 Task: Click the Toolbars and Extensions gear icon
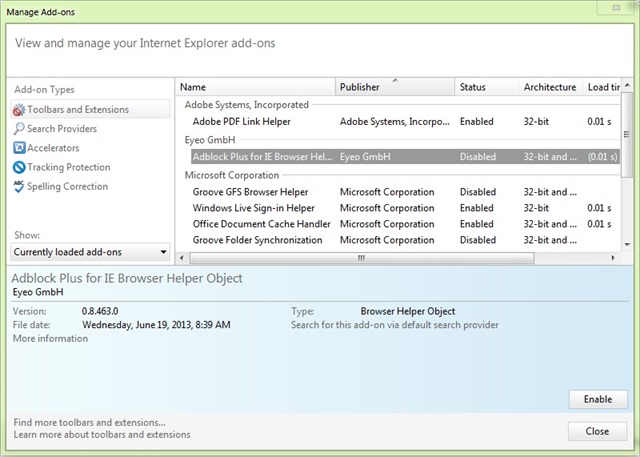19,110
